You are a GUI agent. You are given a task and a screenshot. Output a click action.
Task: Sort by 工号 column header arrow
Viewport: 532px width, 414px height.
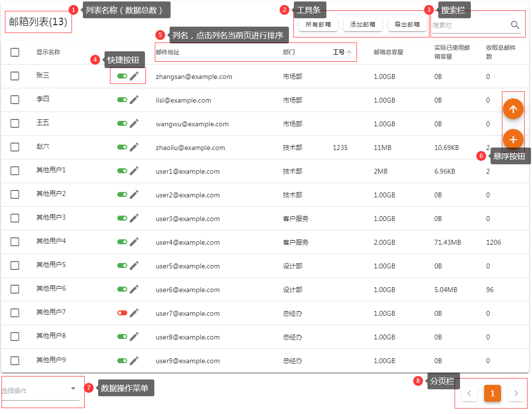(349, 52)
